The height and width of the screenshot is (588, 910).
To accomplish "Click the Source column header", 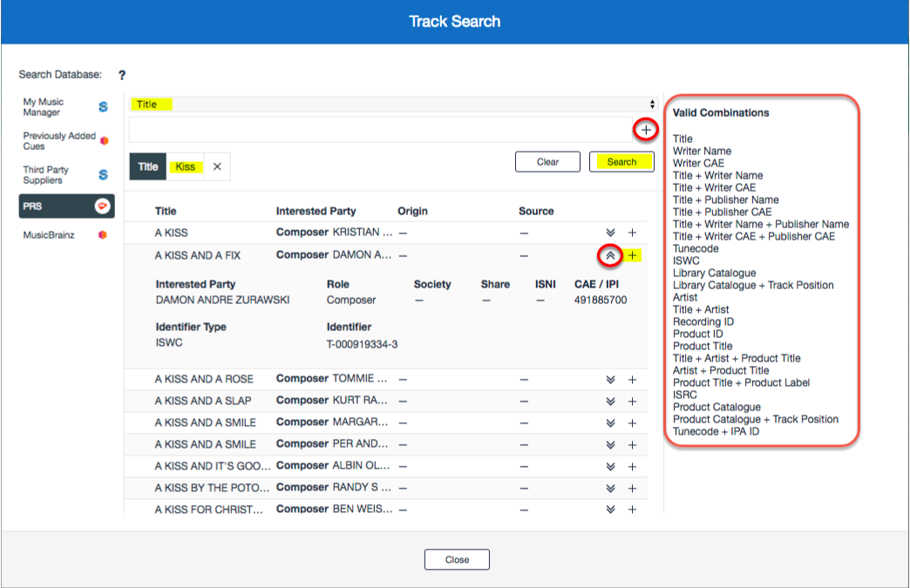I will coord(536,211).
